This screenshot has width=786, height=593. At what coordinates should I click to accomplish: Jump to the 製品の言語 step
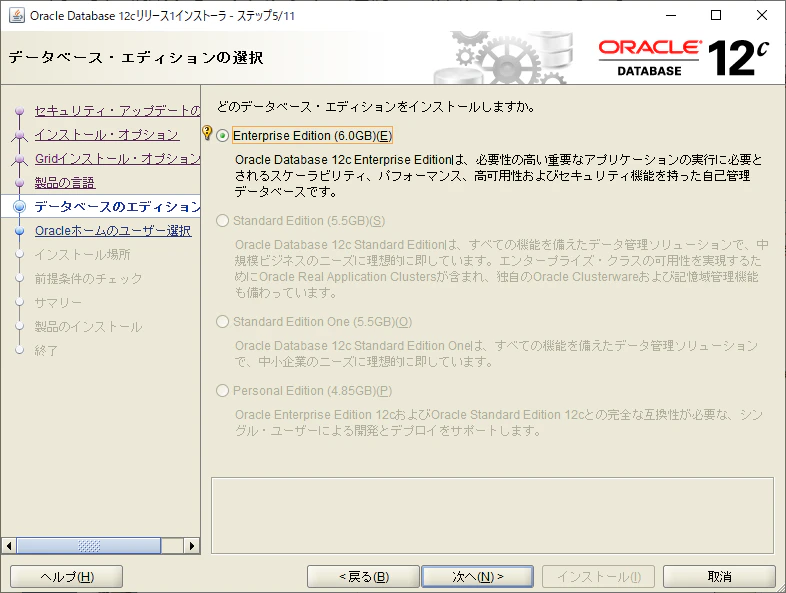click(x=65, y=182)
